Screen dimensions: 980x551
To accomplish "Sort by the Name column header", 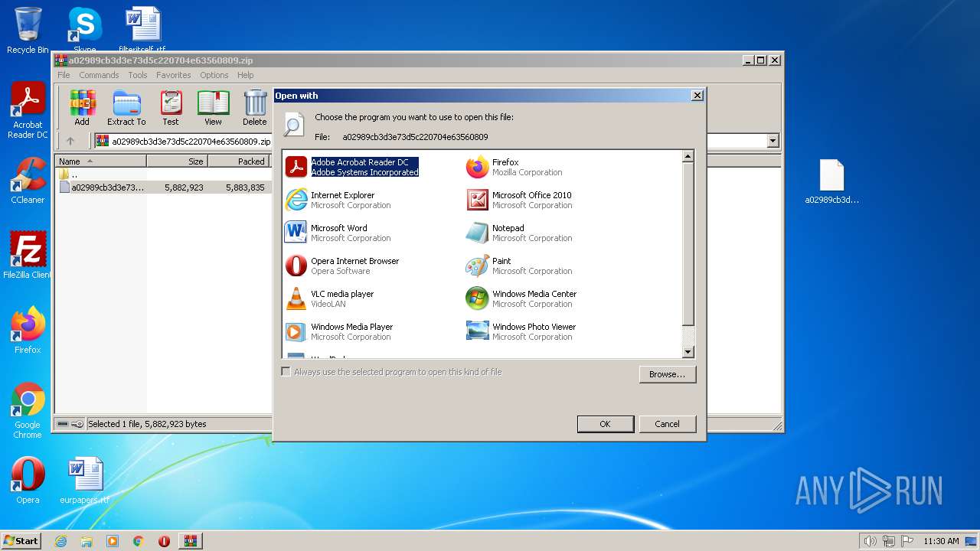I will [x=100, y=161].
